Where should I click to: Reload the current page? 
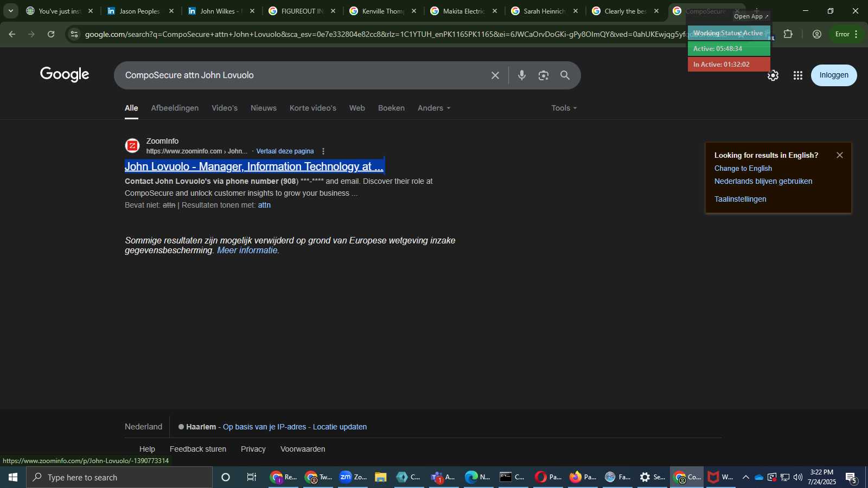(x=51, y=34)
